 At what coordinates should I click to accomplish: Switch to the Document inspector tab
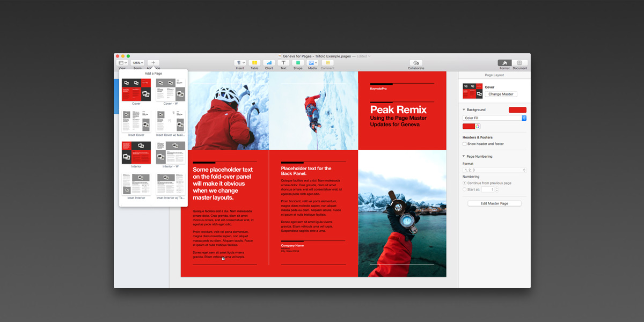point(519,63)
